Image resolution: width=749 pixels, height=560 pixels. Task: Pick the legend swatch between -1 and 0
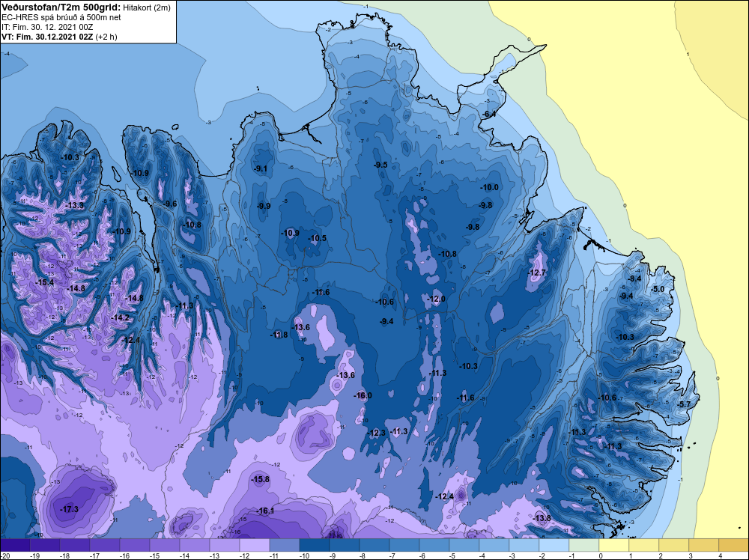click(584, 545)
